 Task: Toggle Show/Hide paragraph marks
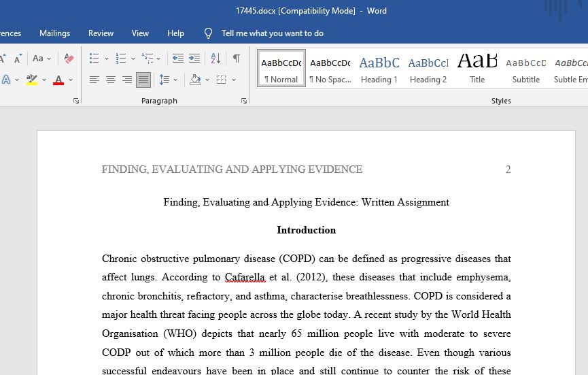pos(237,59)
